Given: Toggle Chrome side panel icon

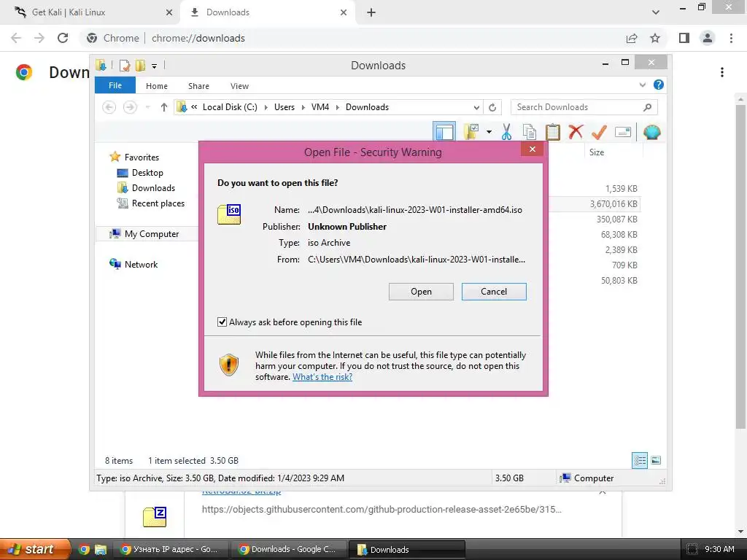Looking at the screenshot, I should pos(684,38).
